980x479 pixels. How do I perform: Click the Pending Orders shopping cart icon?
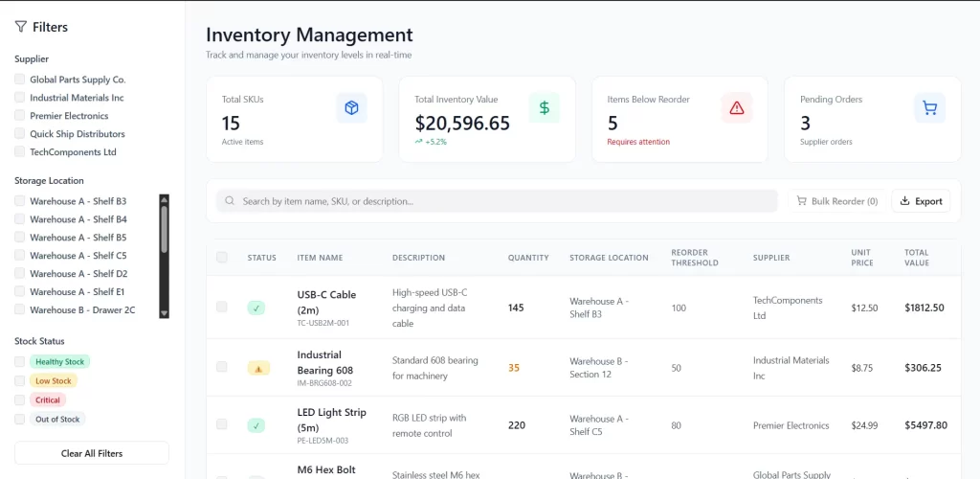click(x=929, y=108)
